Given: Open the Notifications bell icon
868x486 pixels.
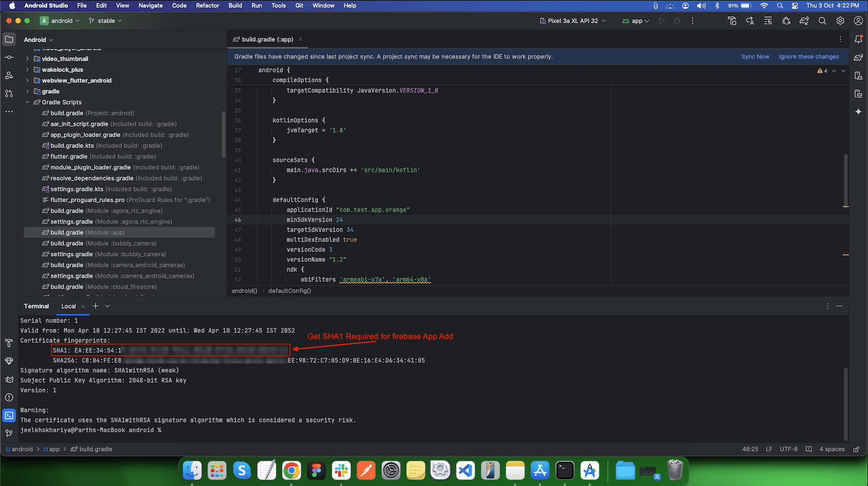Looking at the screenshot, I should click(x=858, y=39).
